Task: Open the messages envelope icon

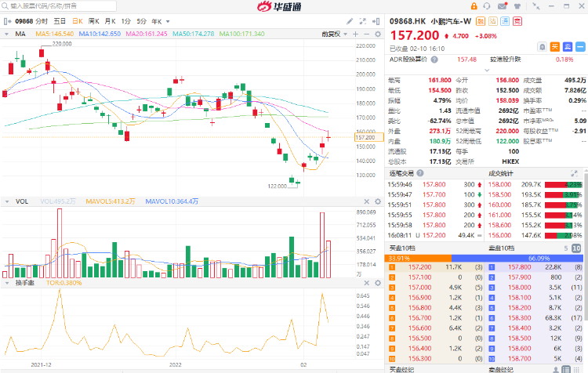Action: click(502, 6)
